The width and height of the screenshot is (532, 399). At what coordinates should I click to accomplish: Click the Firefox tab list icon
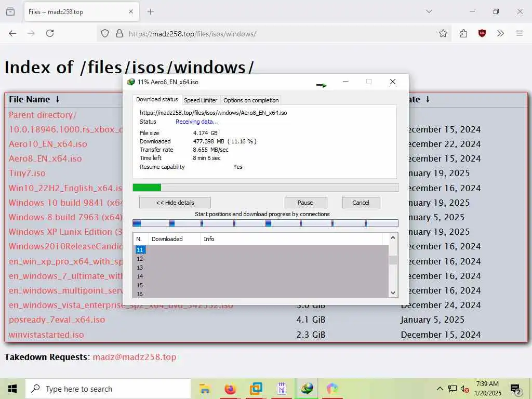point(10,11)
